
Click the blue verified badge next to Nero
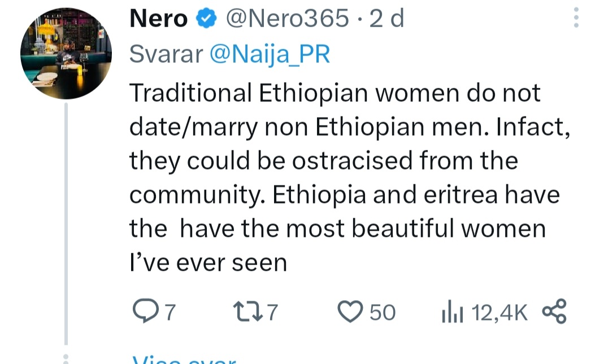(x=206, y=18)
